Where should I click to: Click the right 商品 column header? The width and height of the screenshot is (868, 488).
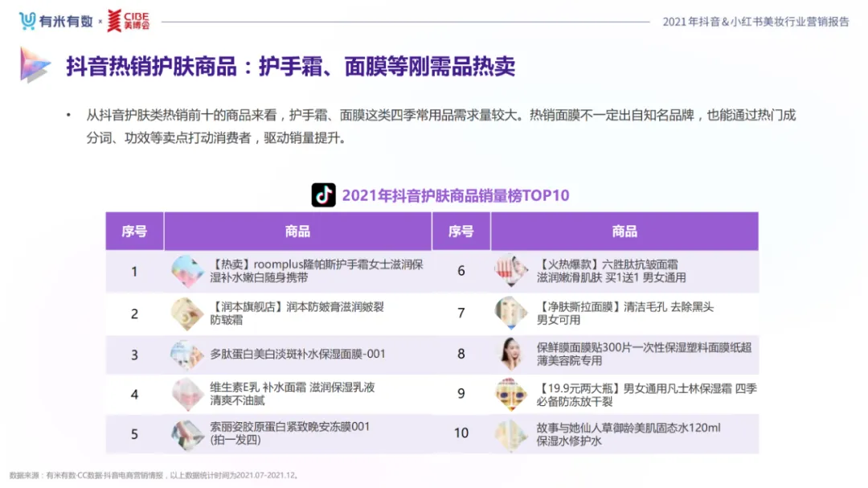pos(624,231)
